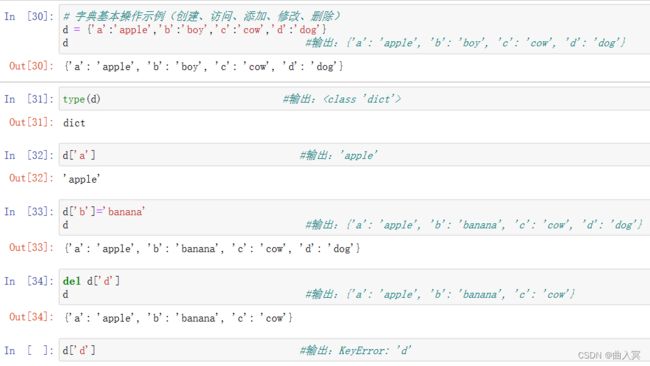650x366 pixels.
Task: Click inside the d['a'] code cell
Action: pyautogui.click(x=354, y=155)
